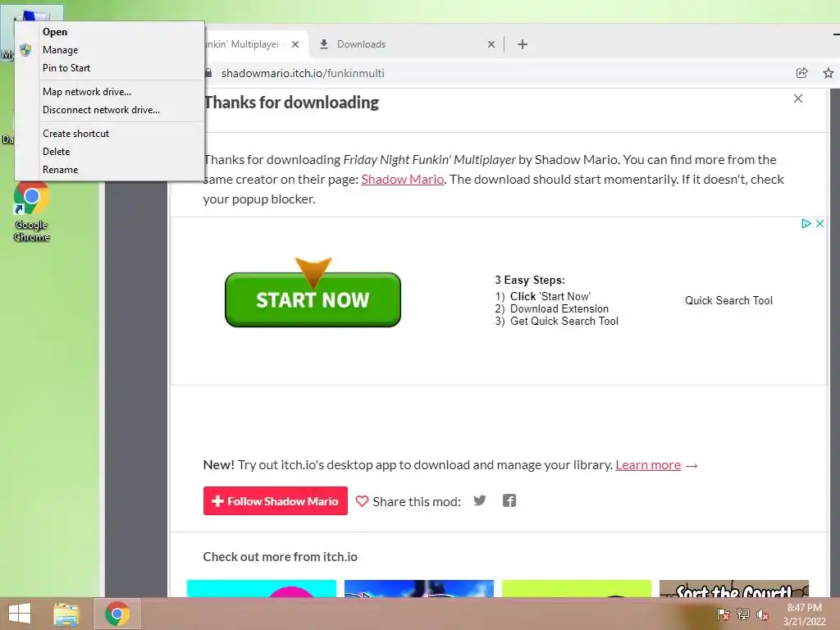Switch to the Funkin' Multiplayer tab

244,44
